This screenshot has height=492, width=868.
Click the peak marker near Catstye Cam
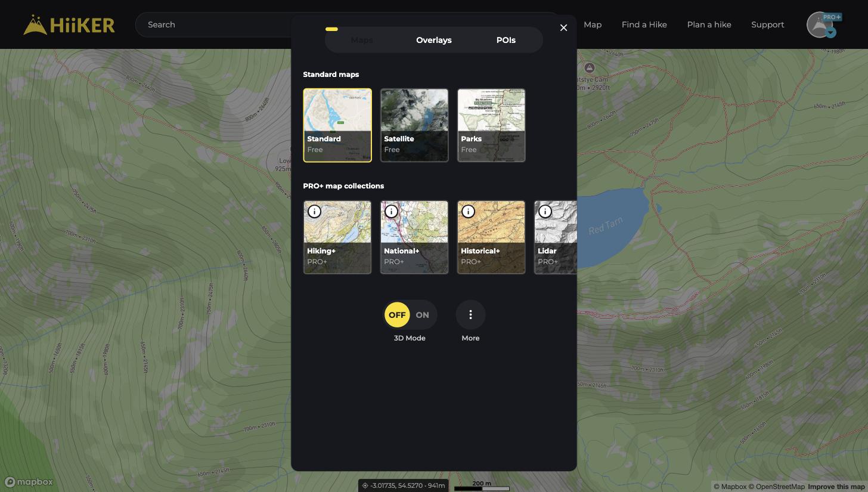click(590, 68)
